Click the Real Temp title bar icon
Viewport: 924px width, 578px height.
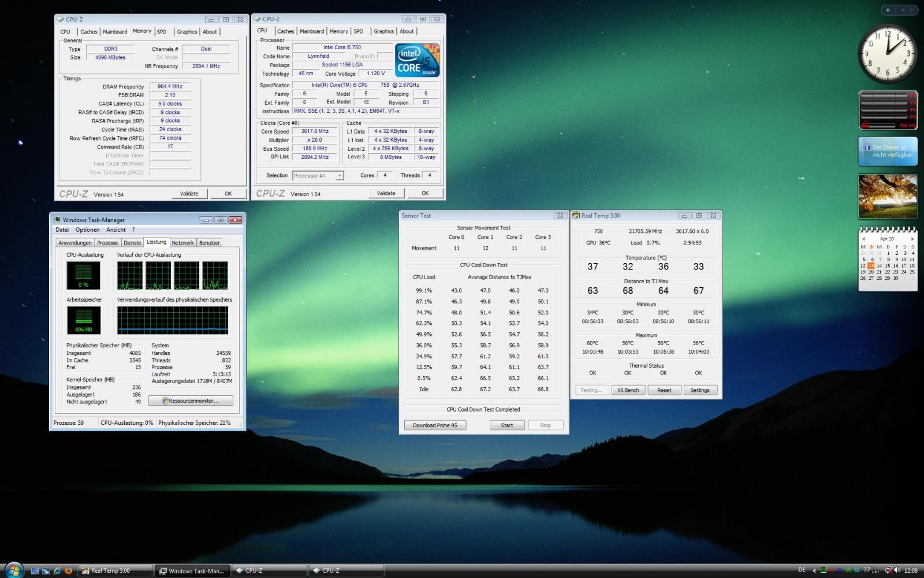tap(576, 216)
